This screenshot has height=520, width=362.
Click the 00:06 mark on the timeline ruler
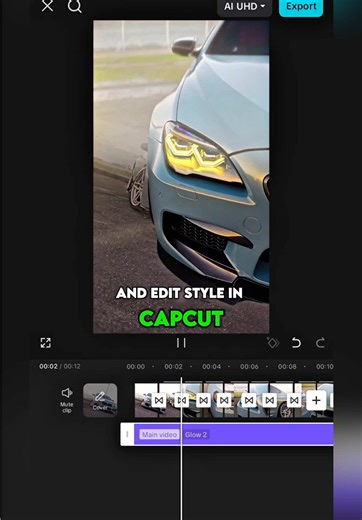coord(249,367)
